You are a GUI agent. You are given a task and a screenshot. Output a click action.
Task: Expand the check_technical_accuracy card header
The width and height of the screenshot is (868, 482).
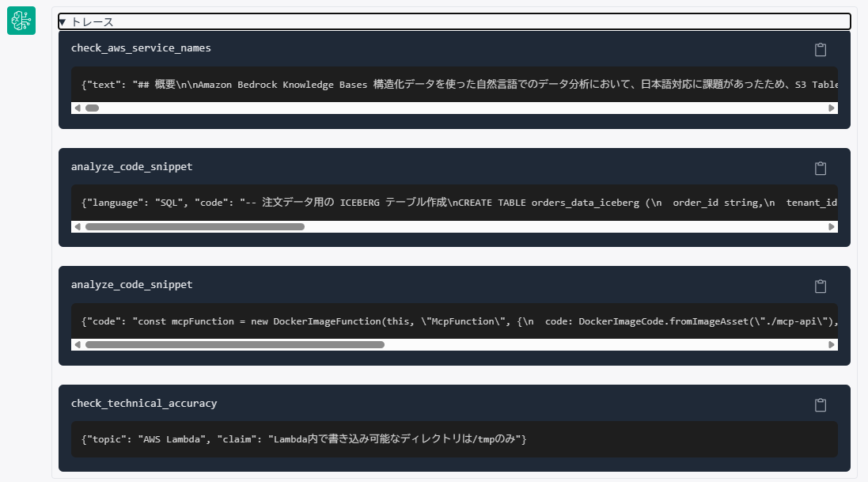click(144, 404)
